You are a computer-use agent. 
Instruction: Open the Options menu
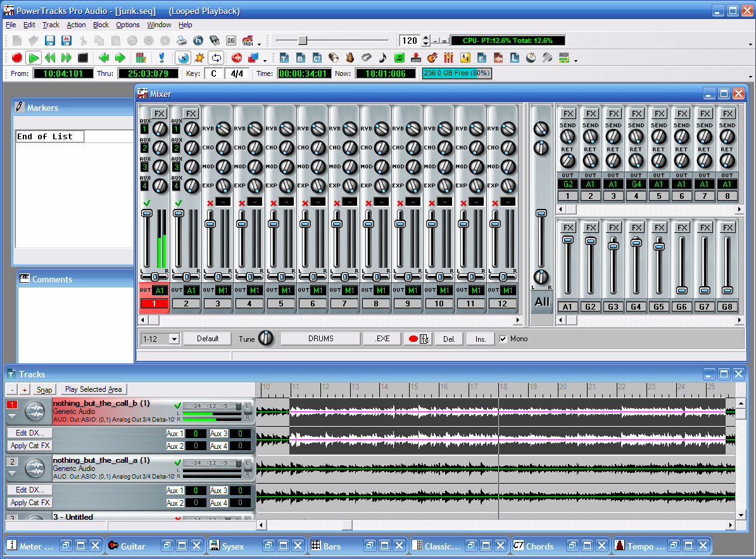point(128,25)
